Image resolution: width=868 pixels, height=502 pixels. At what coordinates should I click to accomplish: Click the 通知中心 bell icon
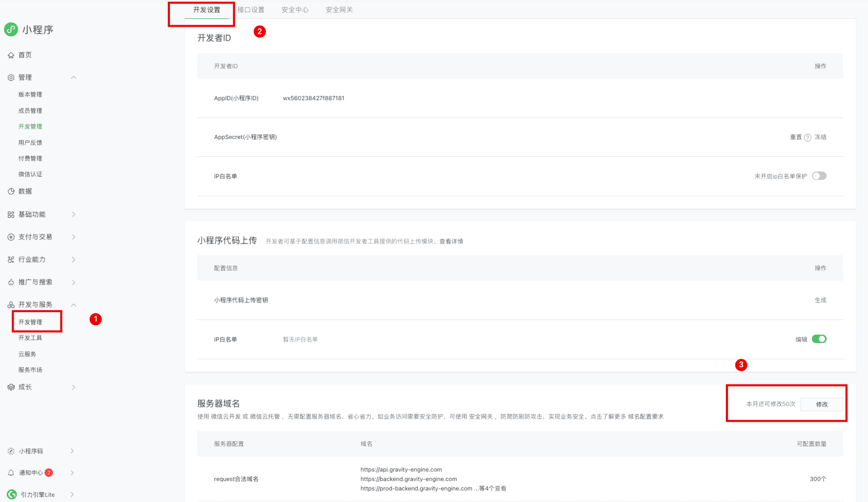click(11, 473)
